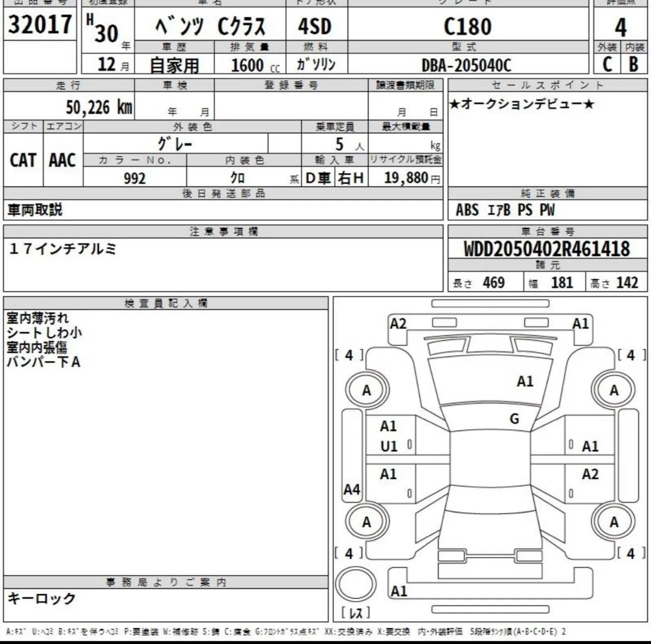651x644 pixels.
Task: Click the lot number 32017
Action: click(40, 24)
